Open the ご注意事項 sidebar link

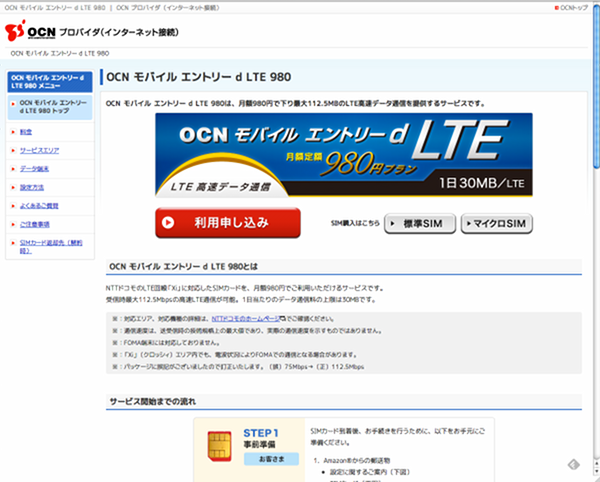pyautogui.click(x=35, y=224)
